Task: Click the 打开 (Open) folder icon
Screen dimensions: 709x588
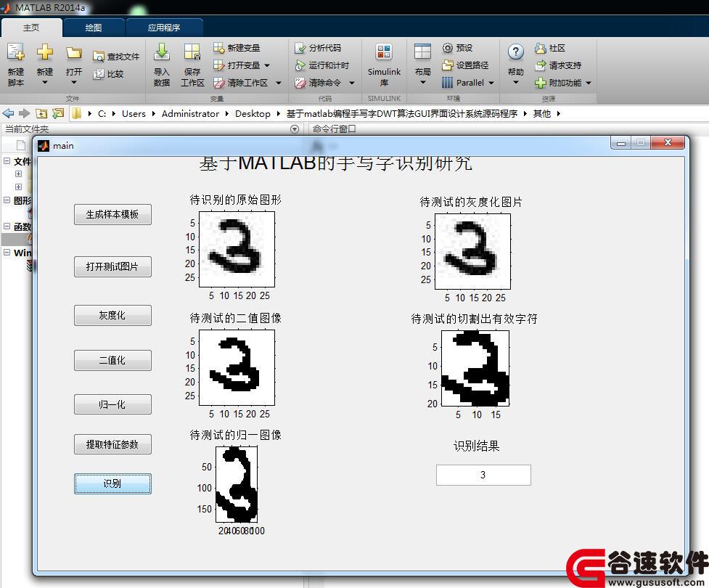Action: [x=74, y=52]
